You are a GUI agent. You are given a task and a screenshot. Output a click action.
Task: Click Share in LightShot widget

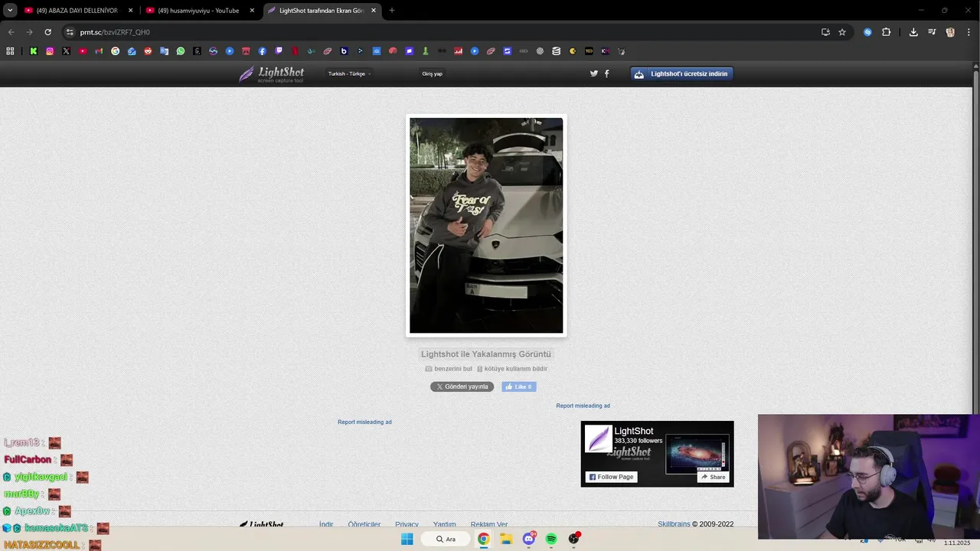[713, 477]
